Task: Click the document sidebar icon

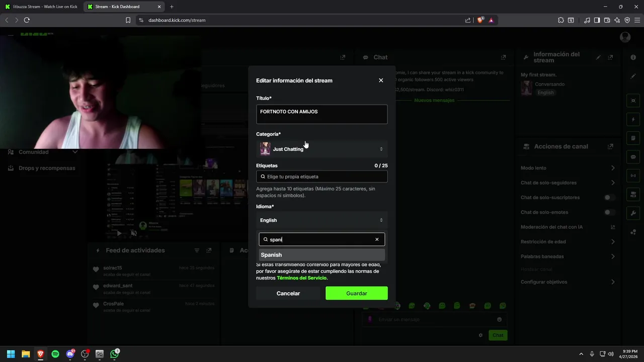Action: click(633, 138)
